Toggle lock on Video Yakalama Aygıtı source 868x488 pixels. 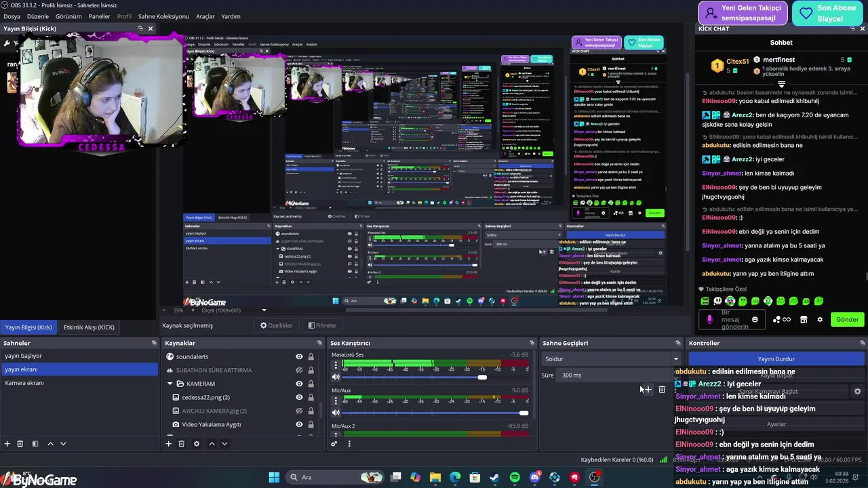(x=311, y=424)
